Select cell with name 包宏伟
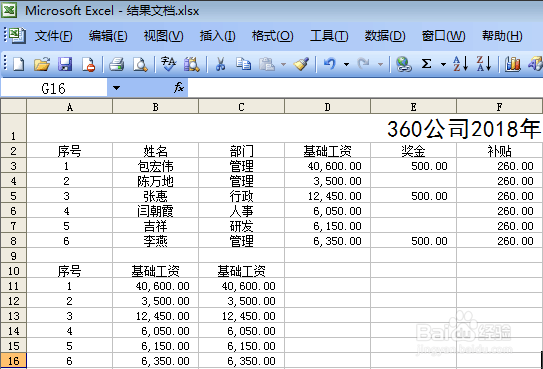This screenshot has height=369, width=543. pyautogui.click(x=155, y=166)
